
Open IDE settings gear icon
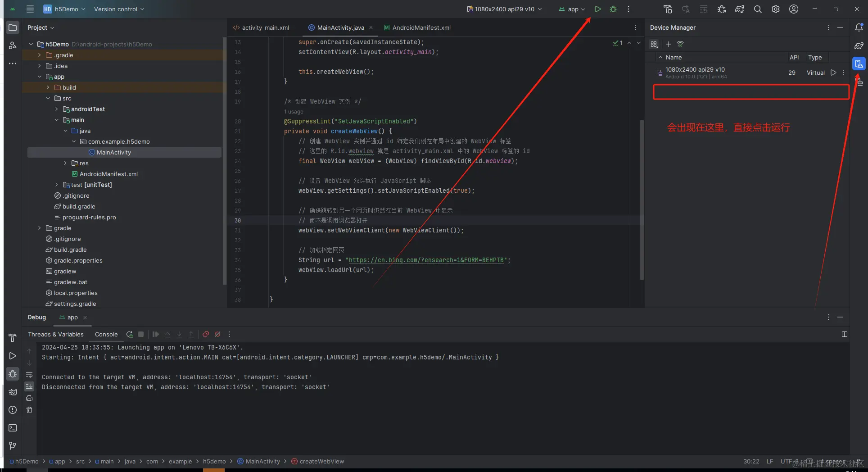click(x=776, y=9)
